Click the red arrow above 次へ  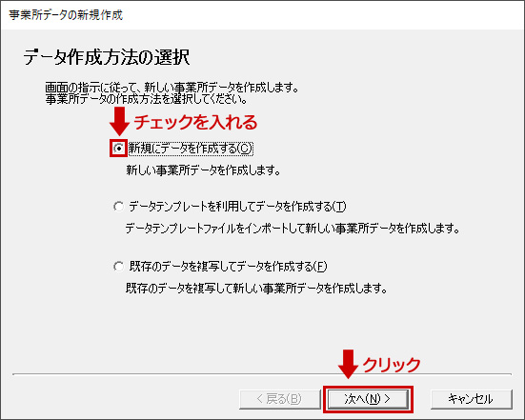coord(348,364)
